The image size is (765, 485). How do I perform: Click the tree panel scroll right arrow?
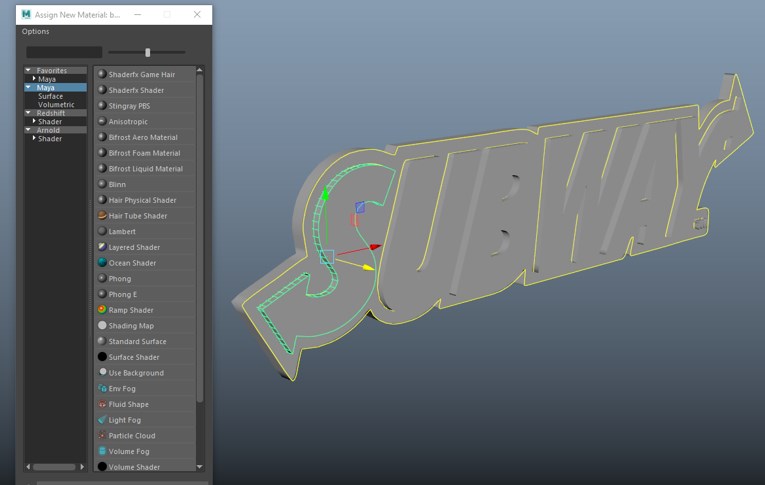[x=82, y=467]
